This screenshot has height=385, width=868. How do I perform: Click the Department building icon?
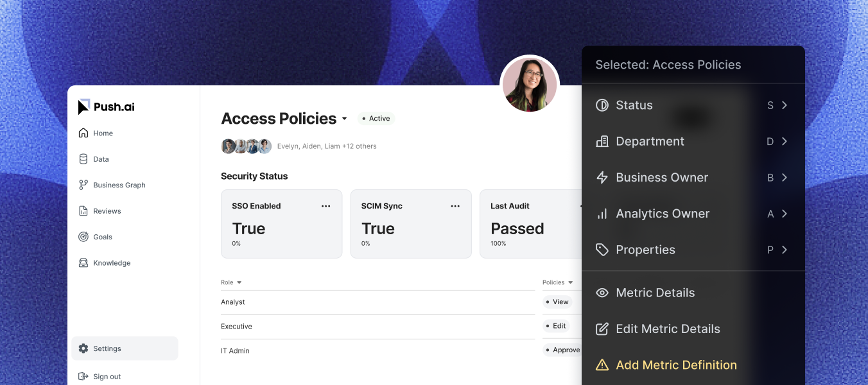click(x=602, y=141)
